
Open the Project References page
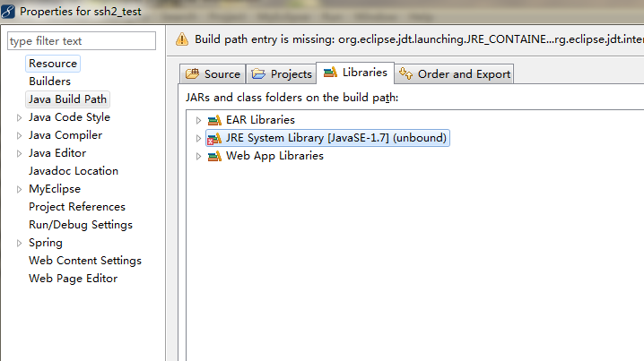[x=77, y=207]
